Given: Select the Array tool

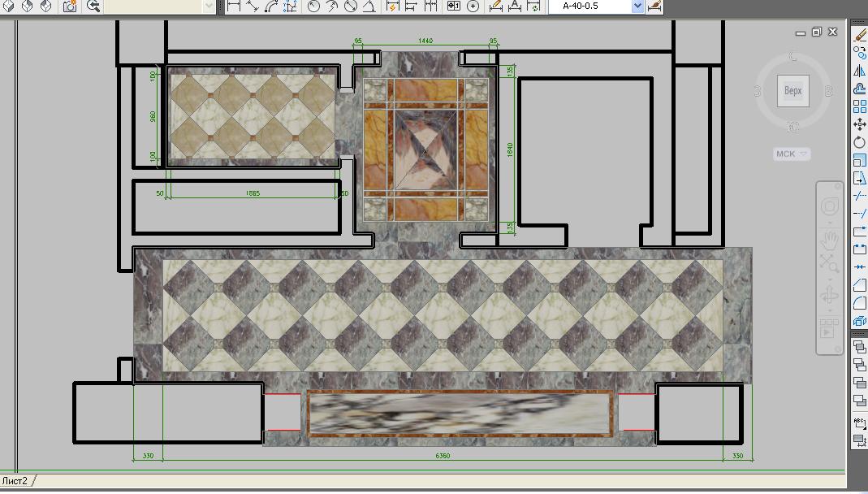Looking at the screenshot, I should click(x=859, y=106).
